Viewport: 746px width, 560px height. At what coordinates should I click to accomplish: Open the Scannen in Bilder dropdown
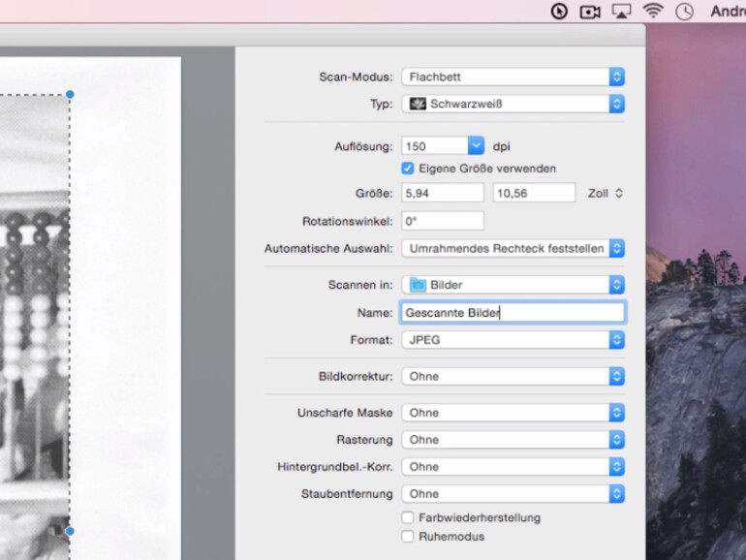click(513, 285)
